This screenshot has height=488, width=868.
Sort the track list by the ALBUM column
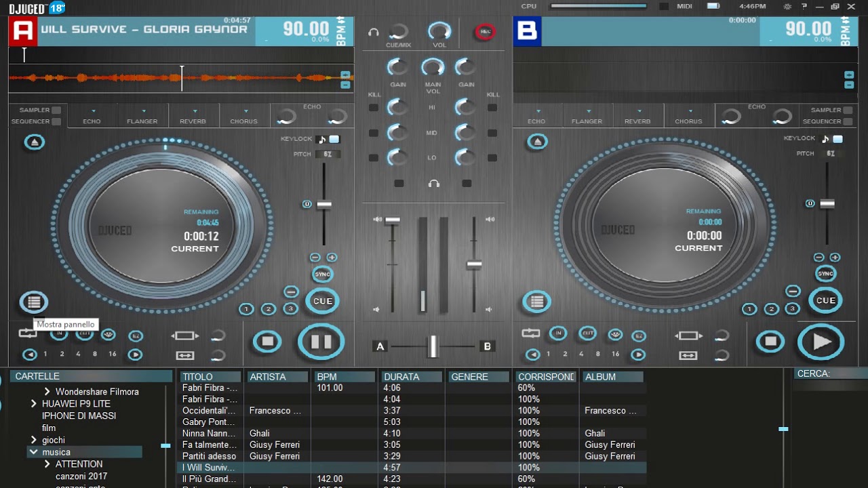[x=613, y=377]
